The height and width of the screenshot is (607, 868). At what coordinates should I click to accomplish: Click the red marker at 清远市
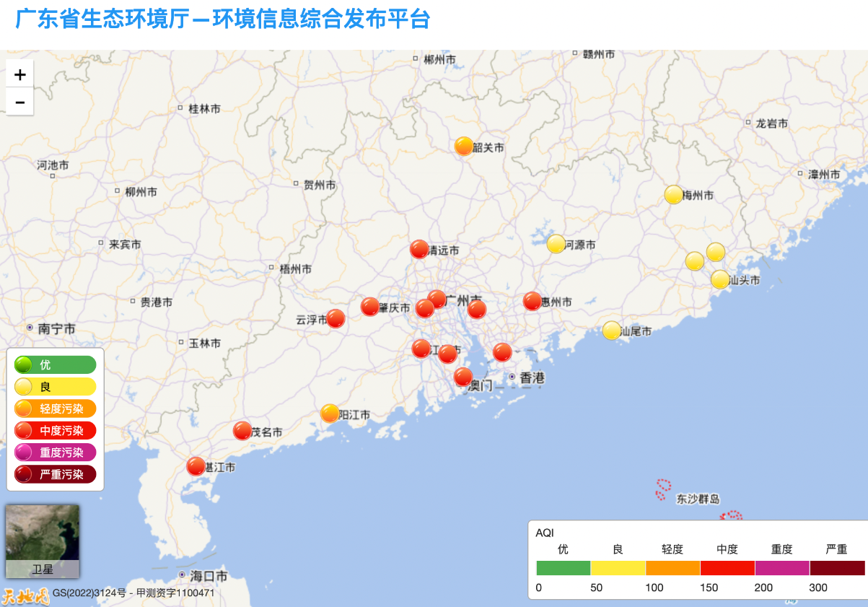[x=419, y=250]
